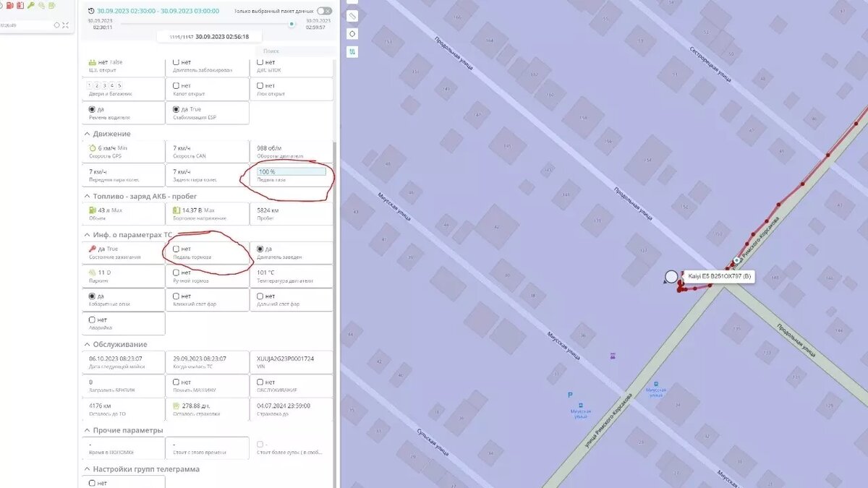Click the red fuel pump icon
The width and height of the screenshot is (868, 488).
pos(9,5)
